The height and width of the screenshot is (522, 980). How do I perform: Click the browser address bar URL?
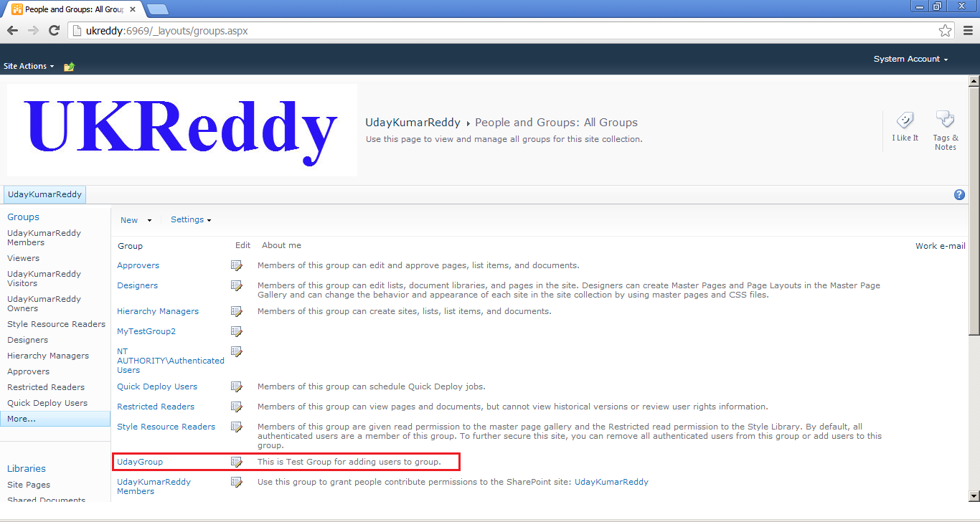(166, 31)
